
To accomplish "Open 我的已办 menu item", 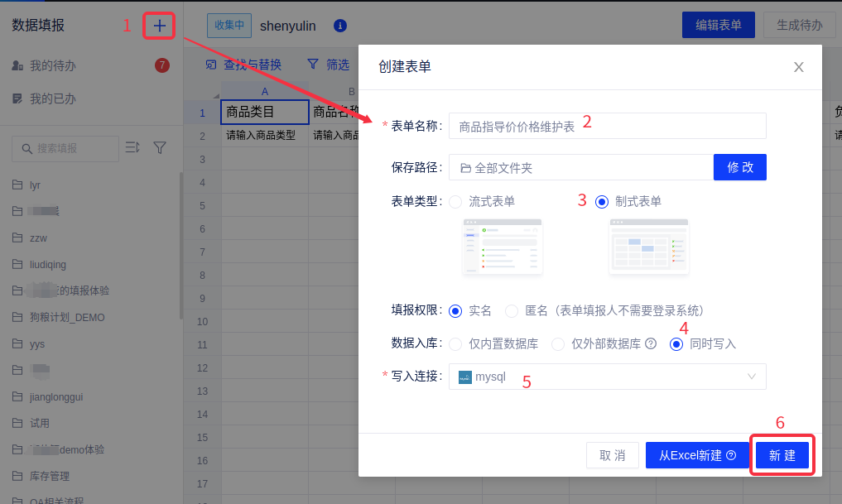I will (x=53, y=98).
